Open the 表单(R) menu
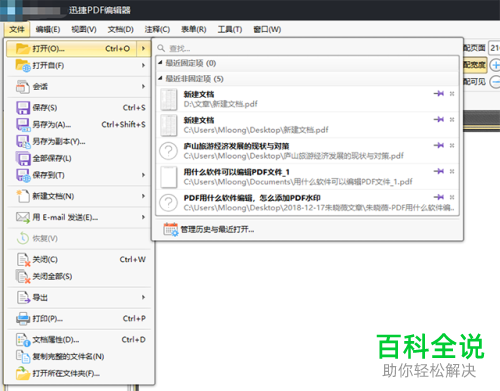This screenshot has width=500, height=391. (194, 29)
